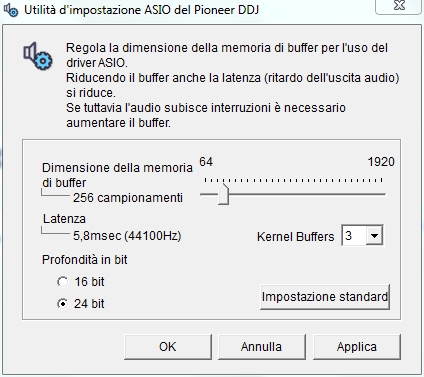Click the title bar speaker-gear app icon
Viewport: 424px width, 377px height.
pyautogui.click(x=10, y=10)
